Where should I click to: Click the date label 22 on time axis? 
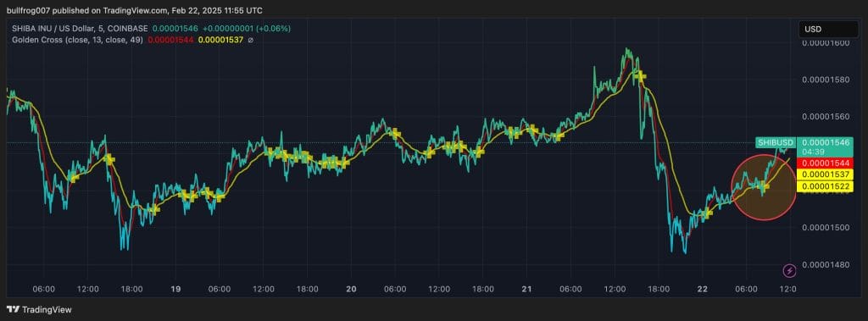pos(703,289)
